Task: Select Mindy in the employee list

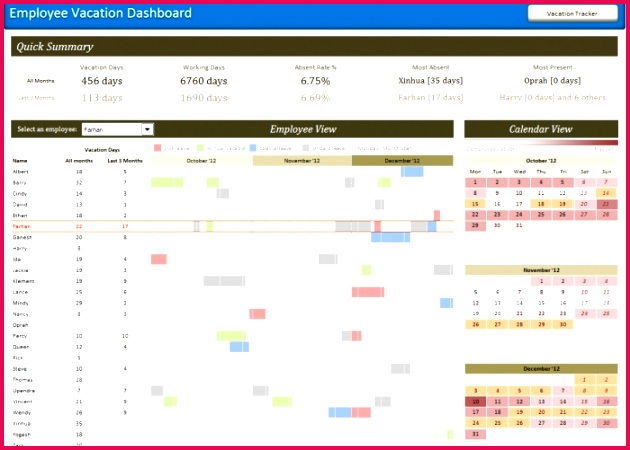Action: (x=20, y=303)
